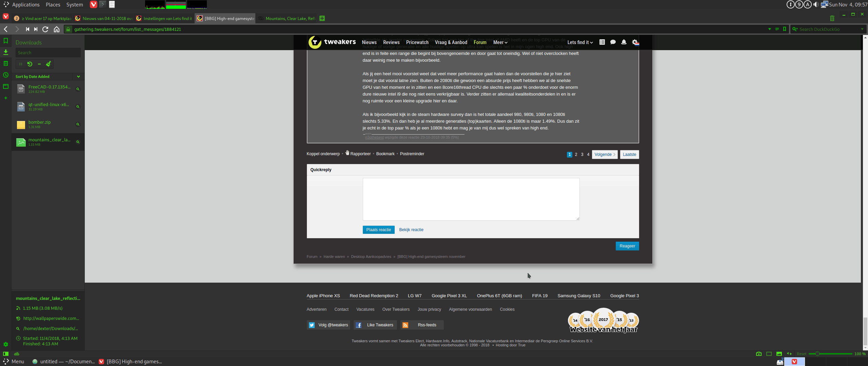Go to the Volgende page
The image size is (868, 366).
pyautogui.click(x=605, y=155)
